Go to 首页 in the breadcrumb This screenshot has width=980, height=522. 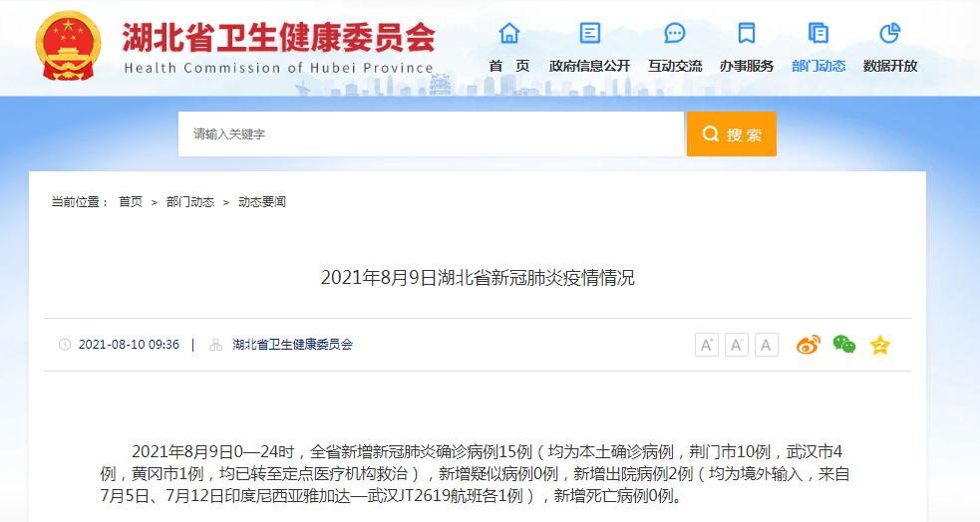click(131, 201)
